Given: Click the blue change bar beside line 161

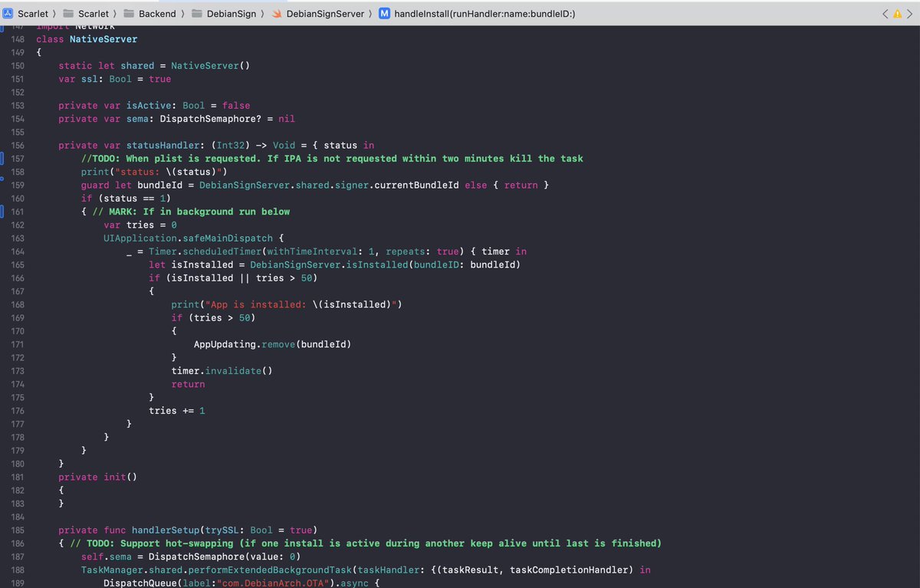Looking at the screenshot, I should pos(2,212).
